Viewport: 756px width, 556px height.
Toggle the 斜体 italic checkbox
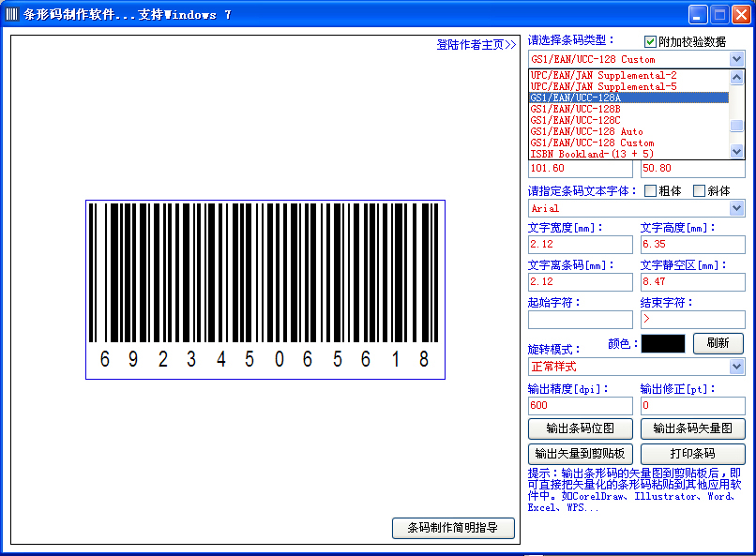(699, 191)
